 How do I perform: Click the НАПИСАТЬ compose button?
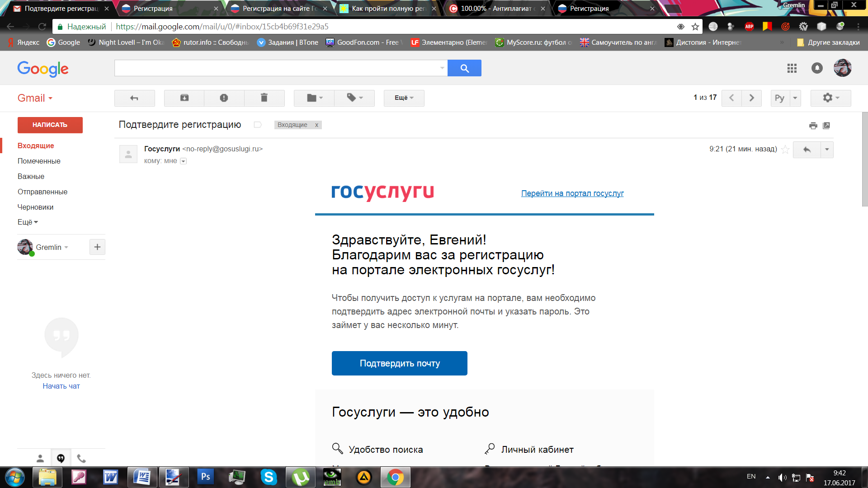(50, 125)
